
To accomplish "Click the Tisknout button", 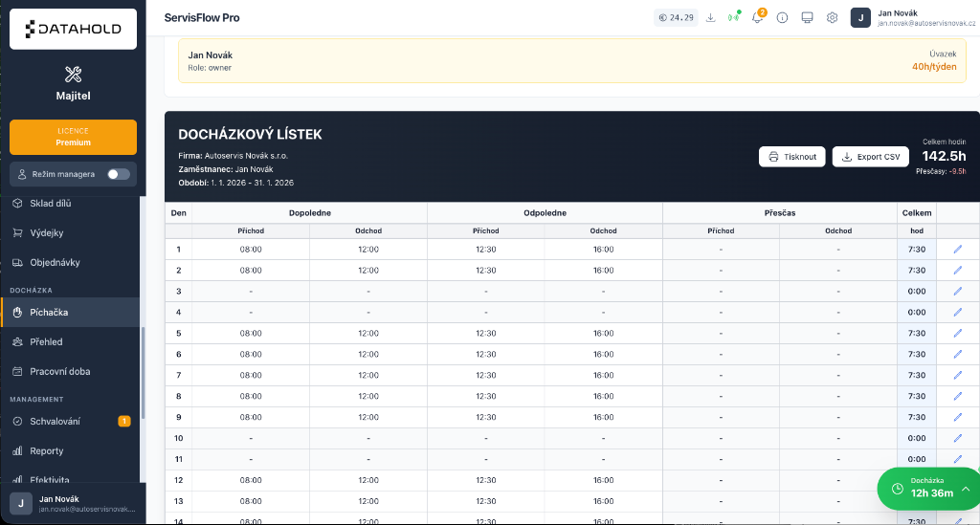I will click(792, 157).
